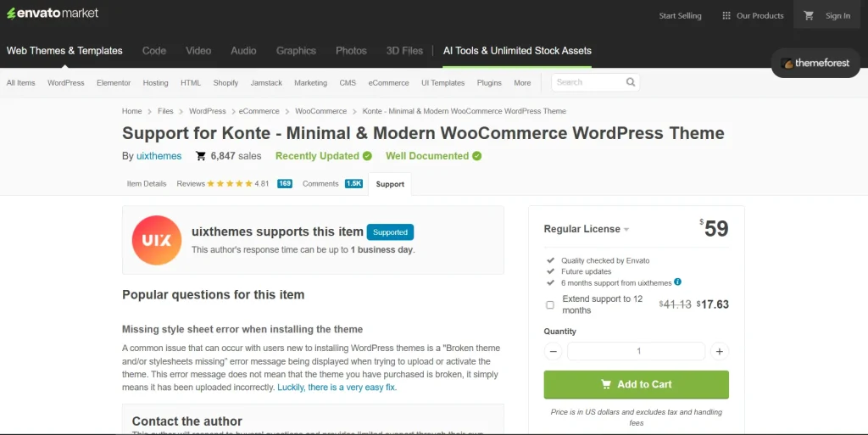Image resolution: width=868 pixels, height=435 pixels.
Task: Click the UIX author avatar
Action: [157, 240]
